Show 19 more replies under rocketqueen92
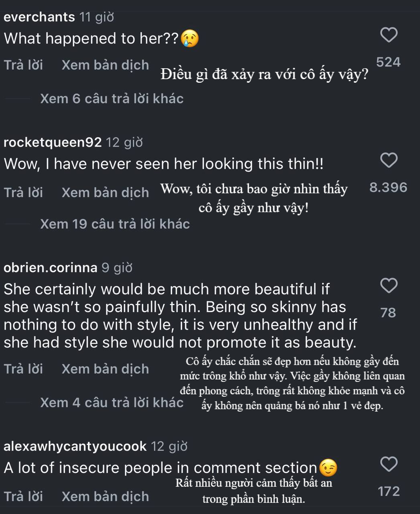Viewport: 420px width, 514px height. [115, 224]
